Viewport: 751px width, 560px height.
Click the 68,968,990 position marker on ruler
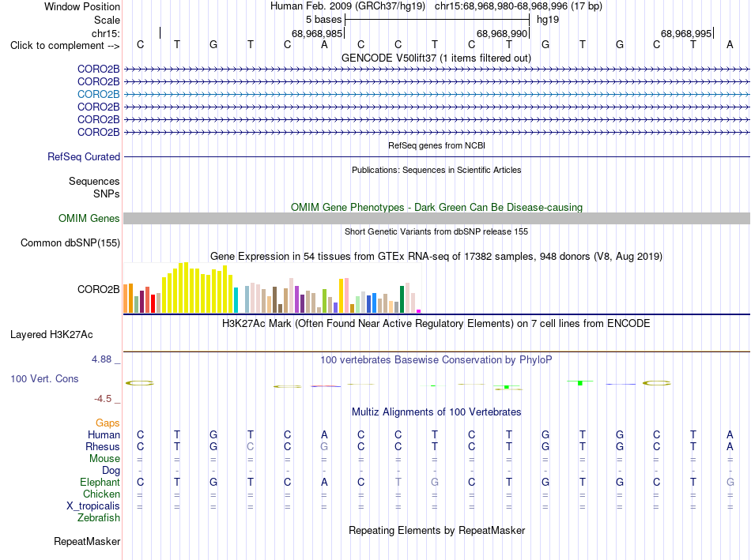point(502,33)
